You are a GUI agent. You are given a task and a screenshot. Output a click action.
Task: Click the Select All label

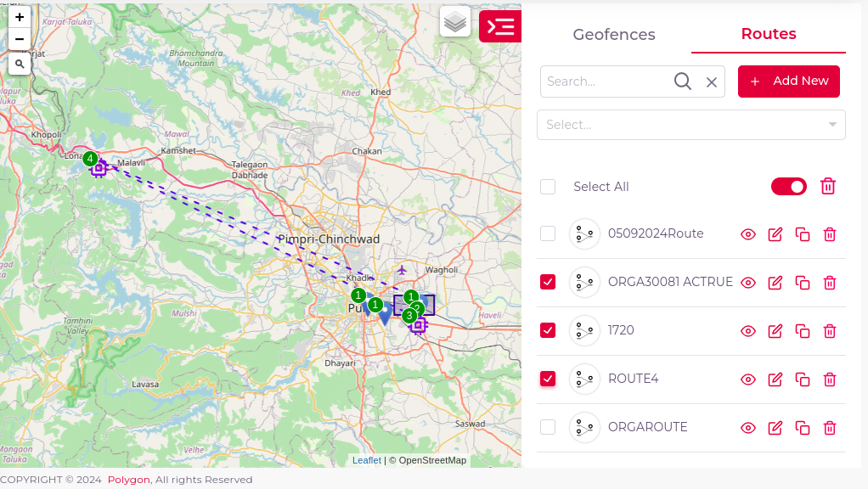[x=601, y=187]
